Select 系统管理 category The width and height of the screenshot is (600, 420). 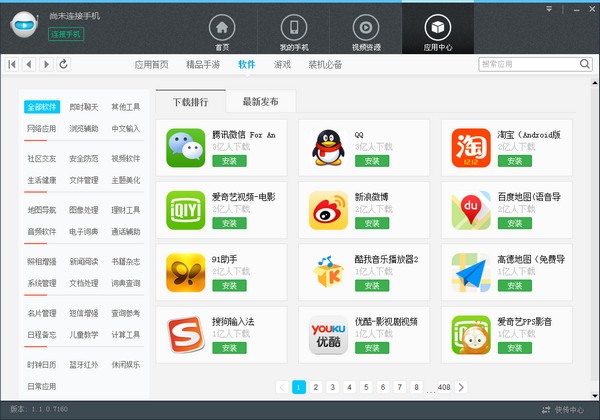click(42, 283)
